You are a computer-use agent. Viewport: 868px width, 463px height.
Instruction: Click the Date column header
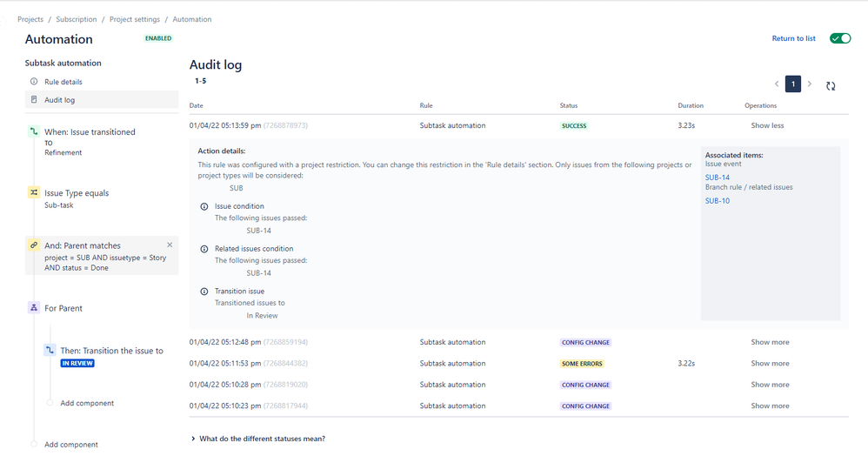click(196, 105)
